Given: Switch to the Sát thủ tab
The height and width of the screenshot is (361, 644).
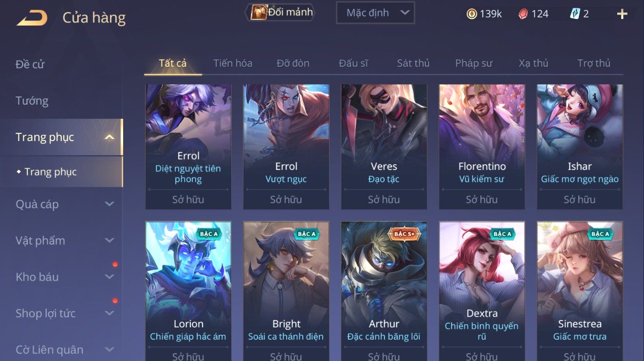Looking at the screenshot, I should pos(413,63).
